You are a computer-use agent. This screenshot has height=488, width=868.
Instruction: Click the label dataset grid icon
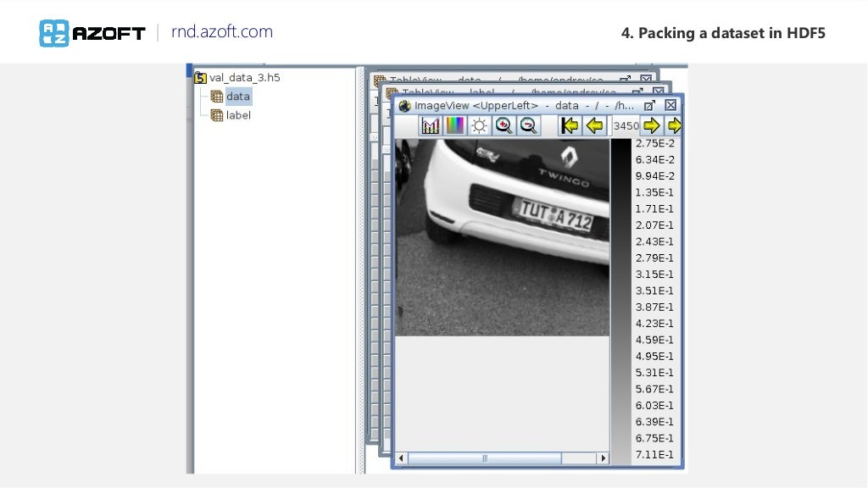click(x=217, y=115)
